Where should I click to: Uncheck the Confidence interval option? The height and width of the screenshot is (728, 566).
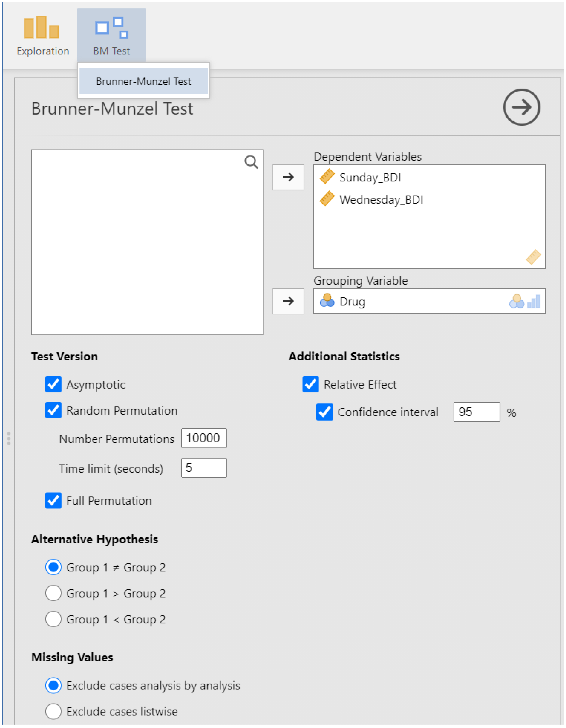click(x=324, y=412)
